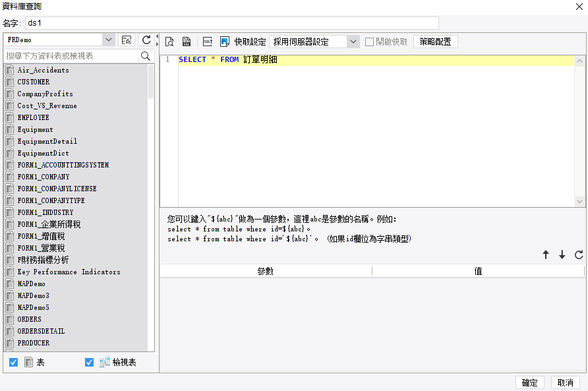Move parameter down with arrow icon
The width and height of the screenshot is (588, 391).
click(x=562, y=255)
